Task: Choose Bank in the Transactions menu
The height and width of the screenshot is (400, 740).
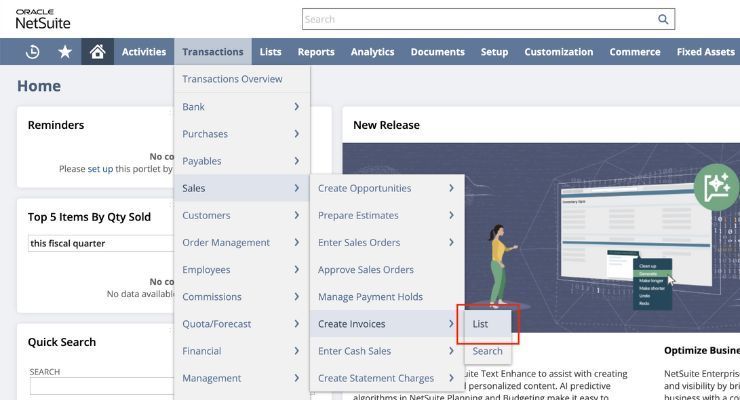Action: point(242,107)
